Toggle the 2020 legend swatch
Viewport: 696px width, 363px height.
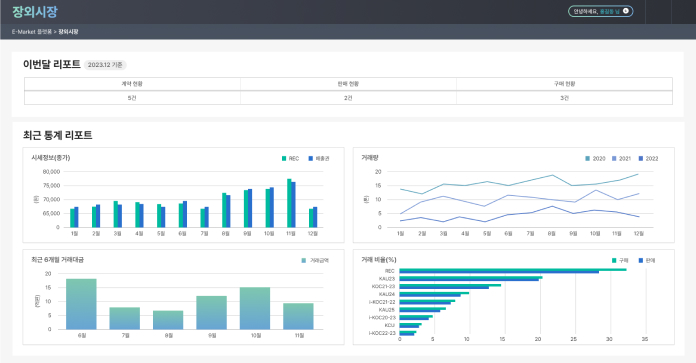[x=588, y=158]
